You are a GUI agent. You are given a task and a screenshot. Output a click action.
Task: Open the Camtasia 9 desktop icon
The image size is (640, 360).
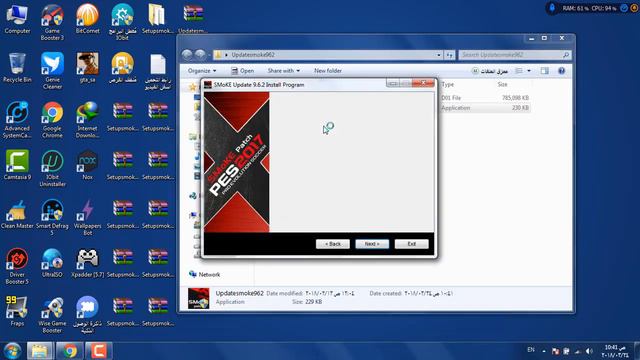pyautogui.click(x=17, y=165)
